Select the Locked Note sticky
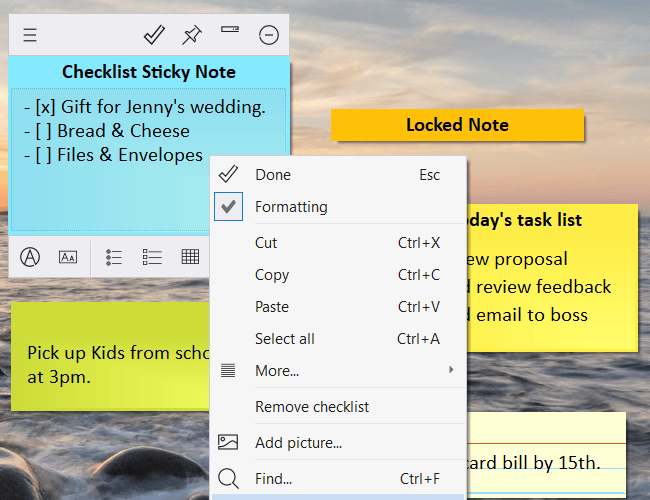Viewport: 650px width, 500px height. (x=457, y=125)
